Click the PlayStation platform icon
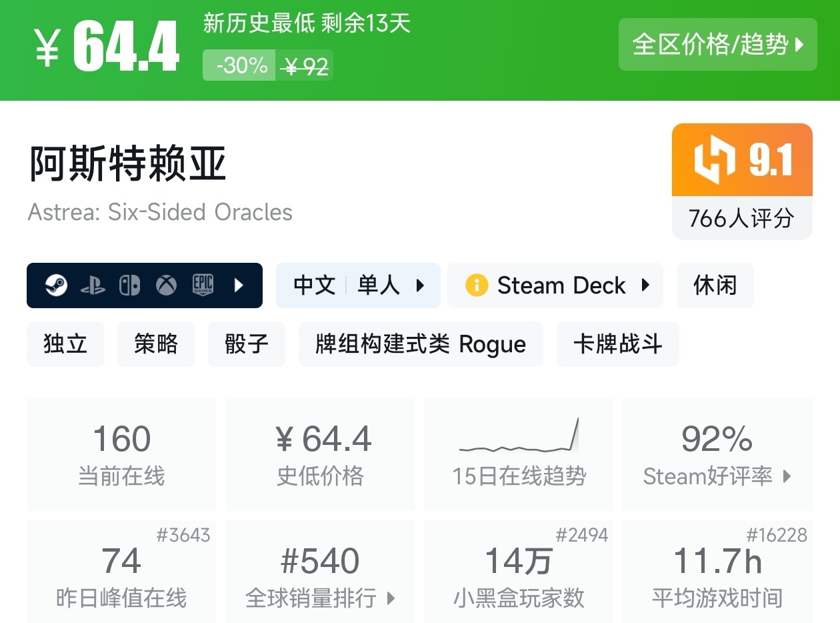The image size is (840, 623). 93,286
